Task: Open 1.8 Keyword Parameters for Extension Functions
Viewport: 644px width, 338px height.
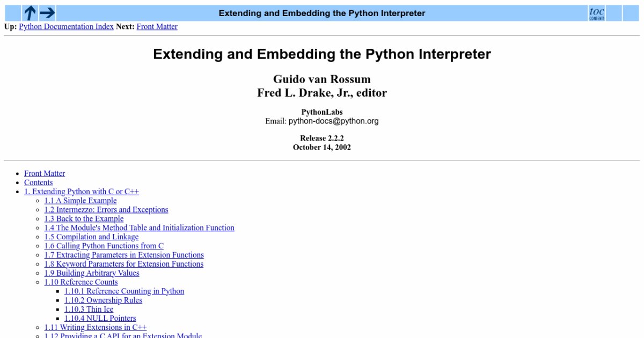Action: (124, 264)
